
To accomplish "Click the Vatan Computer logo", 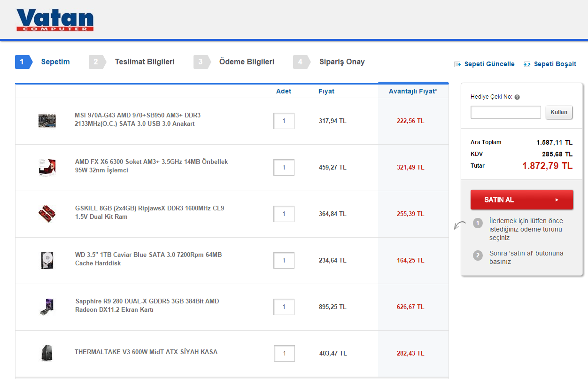I will [55, 20].
